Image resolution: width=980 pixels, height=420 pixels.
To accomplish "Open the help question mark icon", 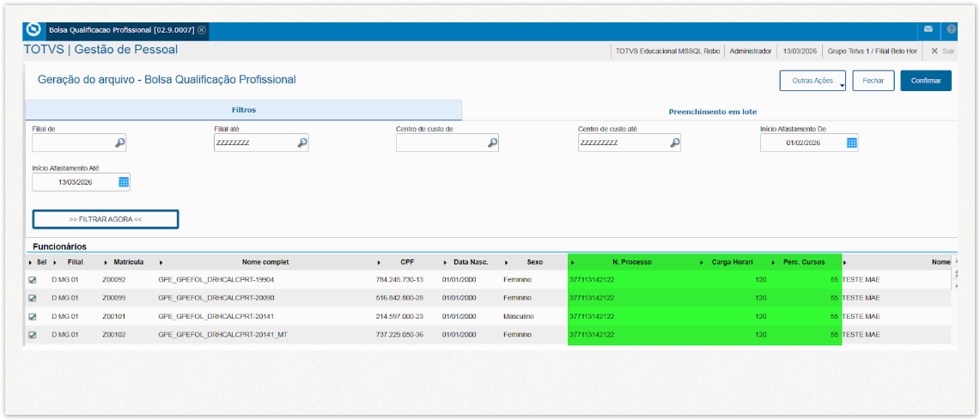I will (952, 29).
